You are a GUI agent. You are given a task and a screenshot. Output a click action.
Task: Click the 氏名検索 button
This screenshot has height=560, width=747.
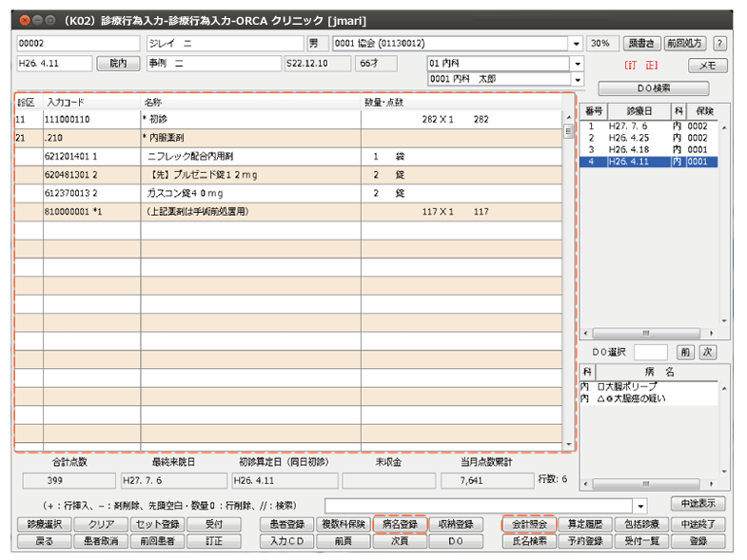[x=529, y=541]
